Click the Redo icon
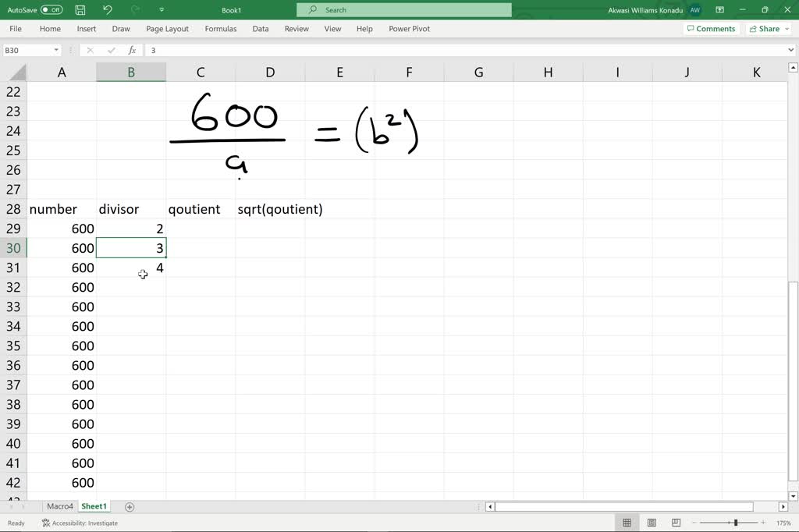The width and height of the screenshot is (799, 532). [x=134, y=10]
